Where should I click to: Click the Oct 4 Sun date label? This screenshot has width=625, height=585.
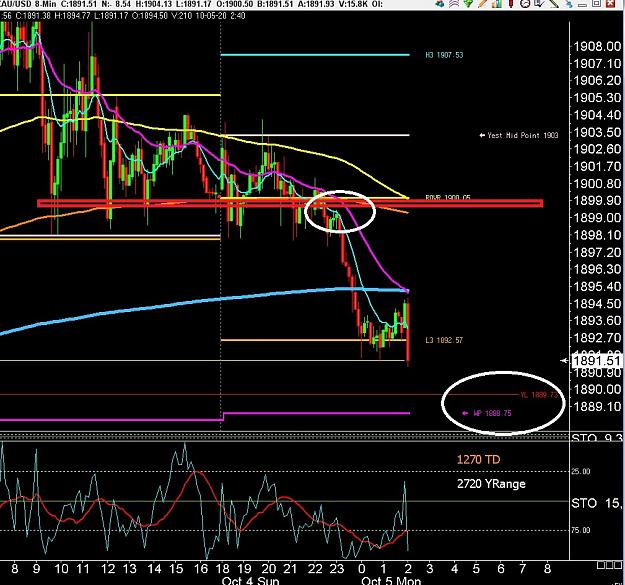pos(250,580)
